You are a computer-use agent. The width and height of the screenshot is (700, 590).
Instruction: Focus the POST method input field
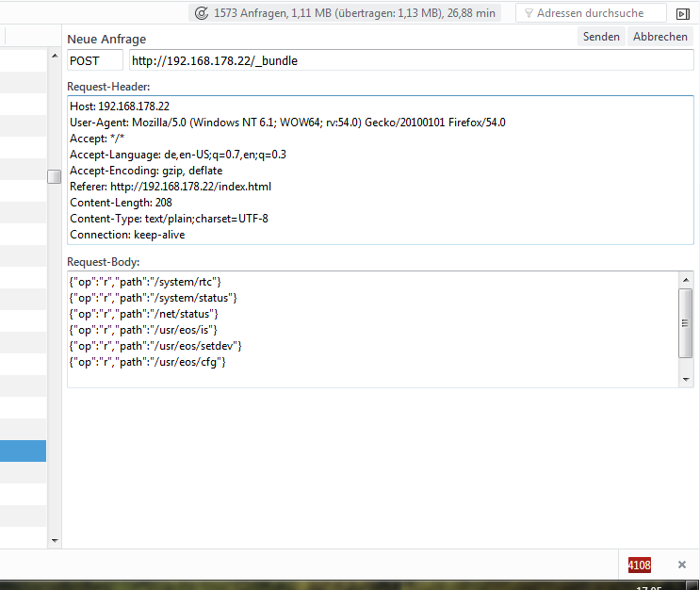(x=95, y=60)
